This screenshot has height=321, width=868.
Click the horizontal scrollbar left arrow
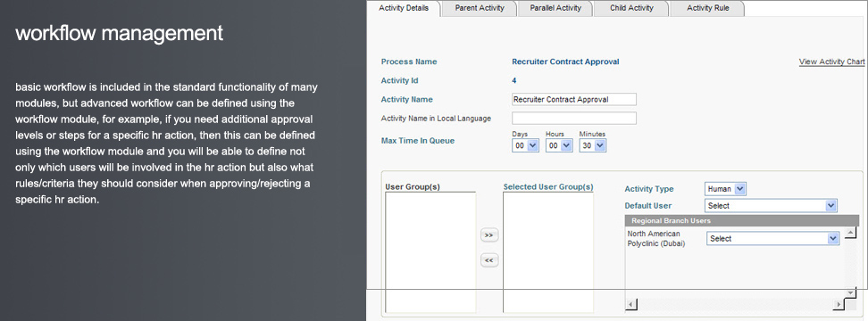pos(631,304)
